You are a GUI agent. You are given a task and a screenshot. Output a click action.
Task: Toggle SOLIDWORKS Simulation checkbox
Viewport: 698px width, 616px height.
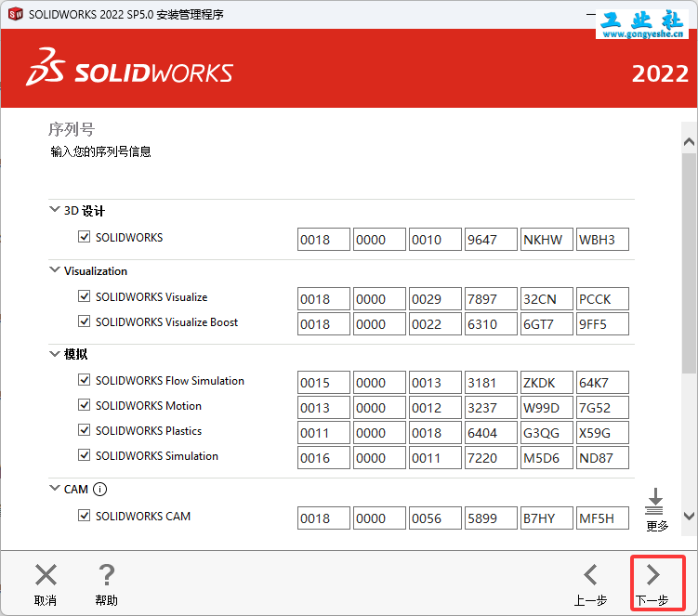(84, 455)
